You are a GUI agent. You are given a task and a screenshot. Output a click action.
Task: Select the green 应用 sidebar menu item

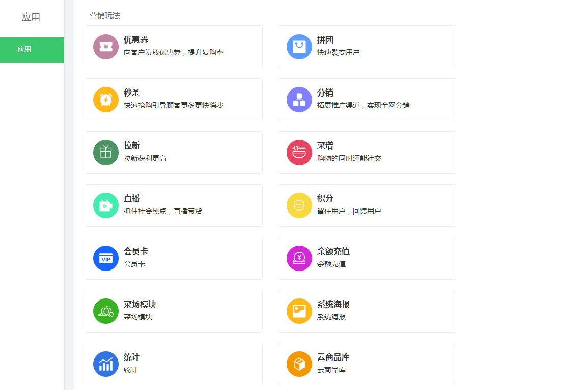click(x=32, y=50)
